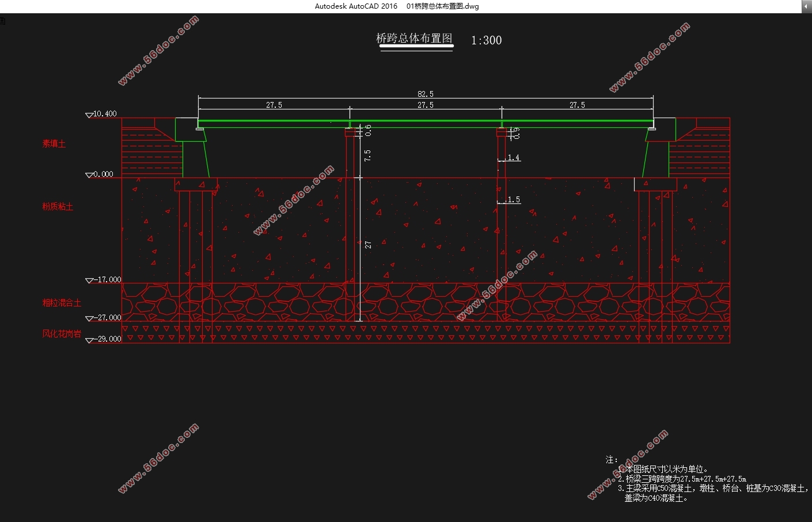The image size is (812, 522).
Task: Click the vertical pile length dimension 27
Action: (x=368, y=245)
